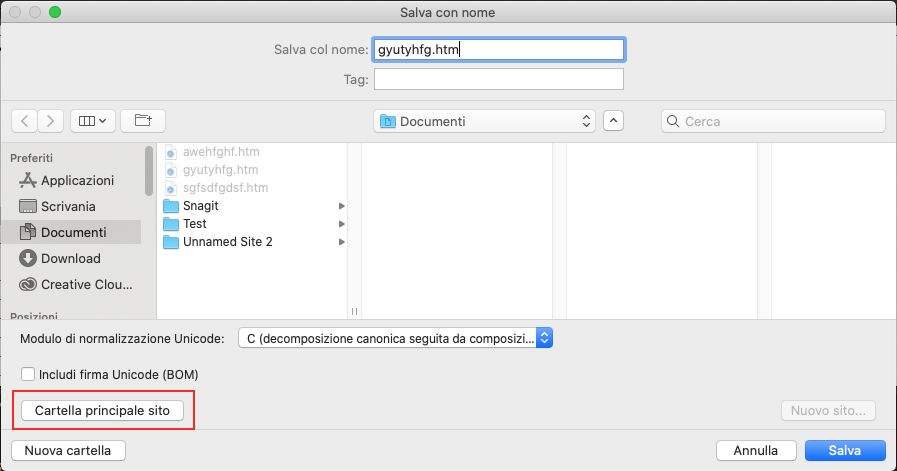Go back with the left arrow button
The width and height of the screenshot is (897, 471).
pyautogui.click(x=25, y=121)
